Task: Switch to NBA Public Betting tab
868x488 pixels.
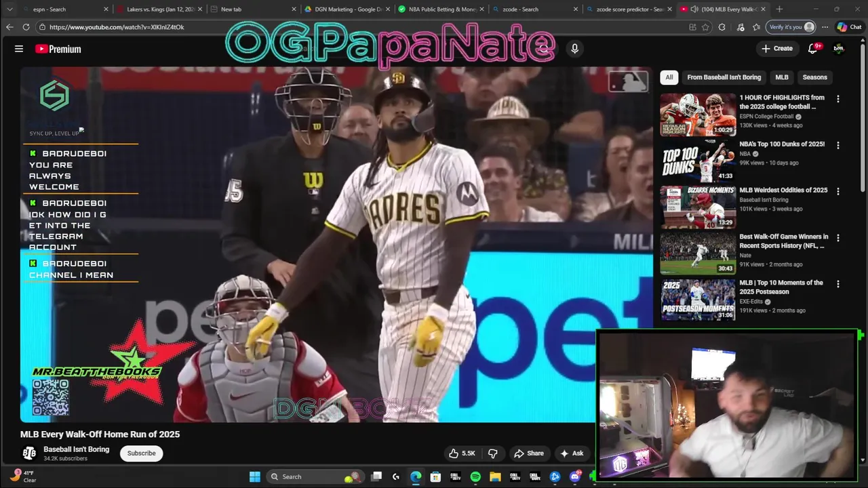Action: pos(440,9)
